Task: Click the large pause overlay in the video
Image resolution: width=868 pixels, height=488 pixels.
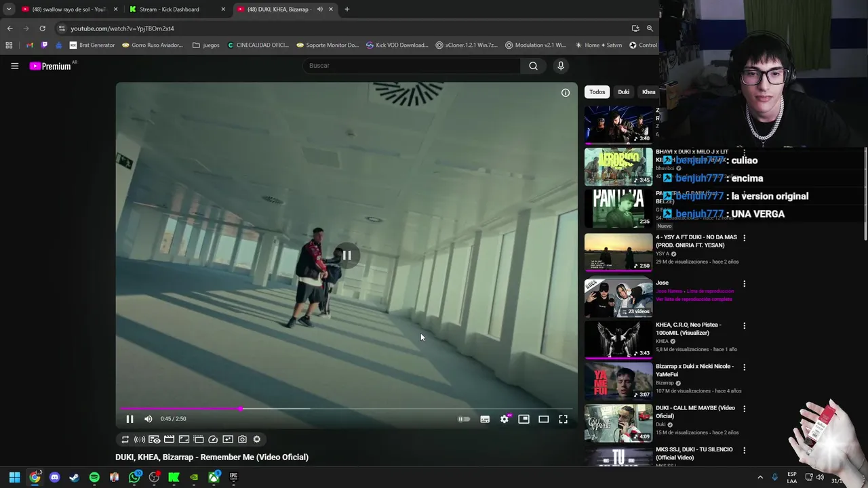Action: [x=347, y=256]
